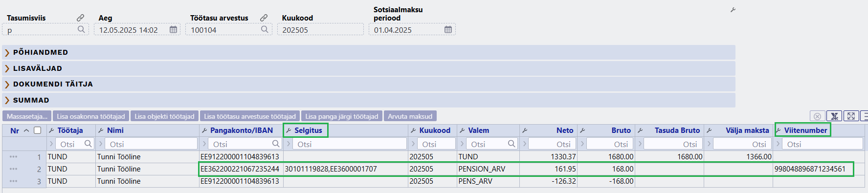The width and height of the screenshot is (868, 193).
Task: Open calendar picker in the Aeg field
Action: [x=173, y=30]
